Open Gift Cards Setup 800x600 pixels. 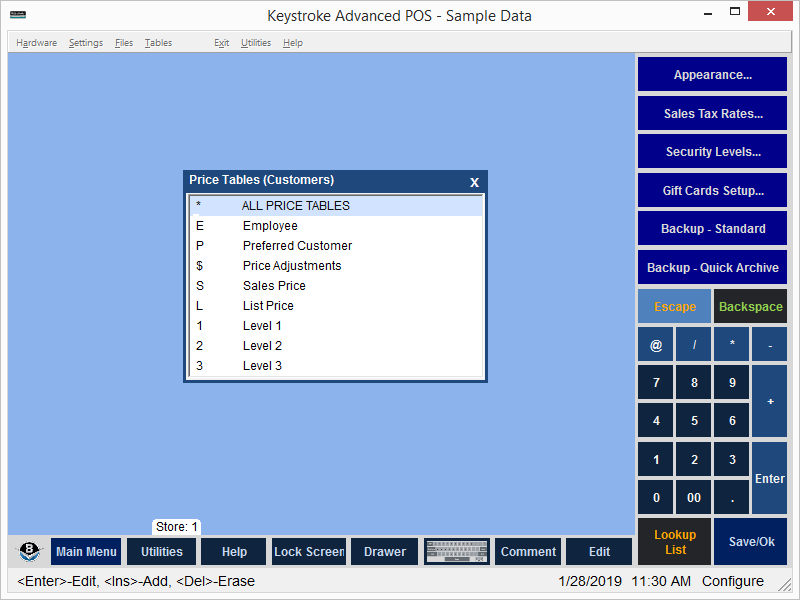(712, 191)
